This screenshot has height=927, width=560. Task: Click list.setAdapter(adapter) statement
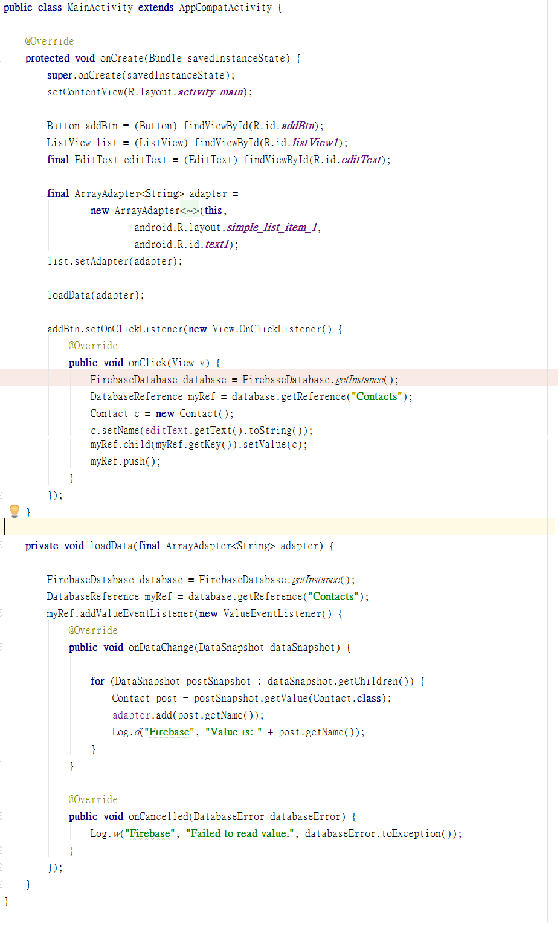(x=115, y=261)
